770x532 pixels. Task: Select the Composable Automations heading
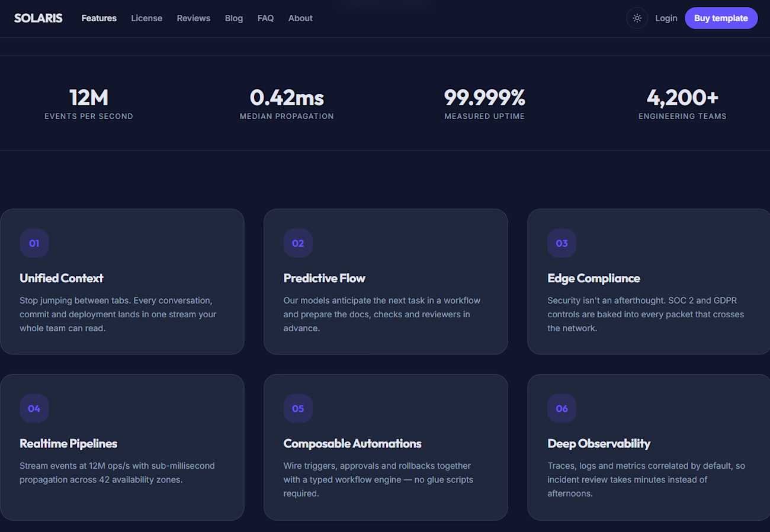(352, 443)
